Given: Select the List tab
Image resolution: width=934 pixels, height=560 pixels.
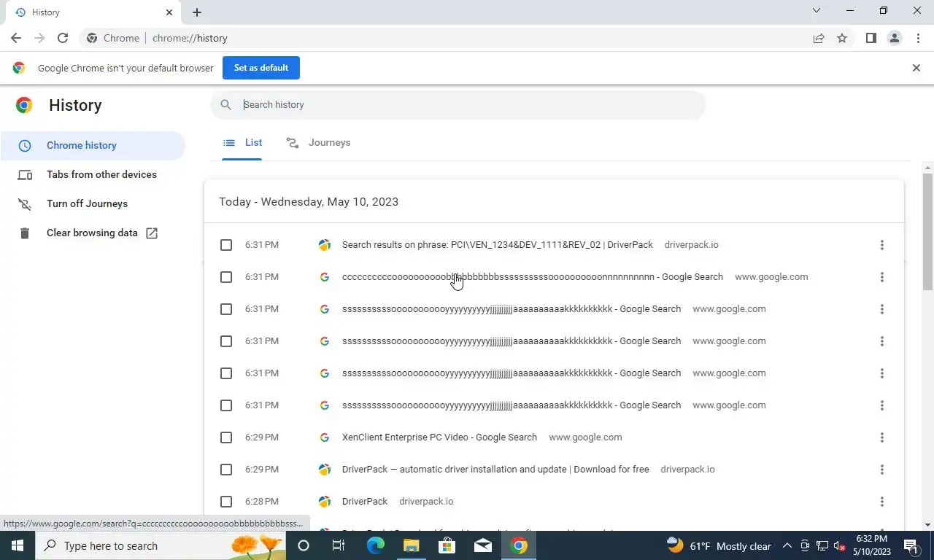Looking at the screenshot, I should coord(242,143).
